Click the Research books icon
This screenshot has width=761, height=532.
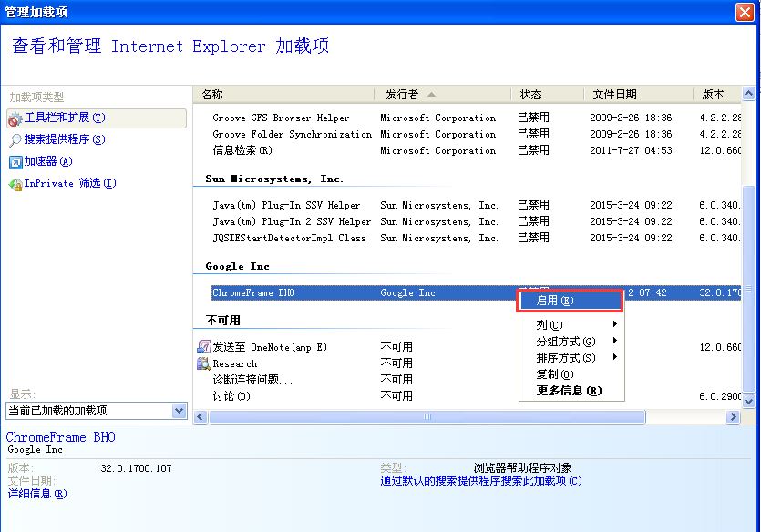coord(204,363)
